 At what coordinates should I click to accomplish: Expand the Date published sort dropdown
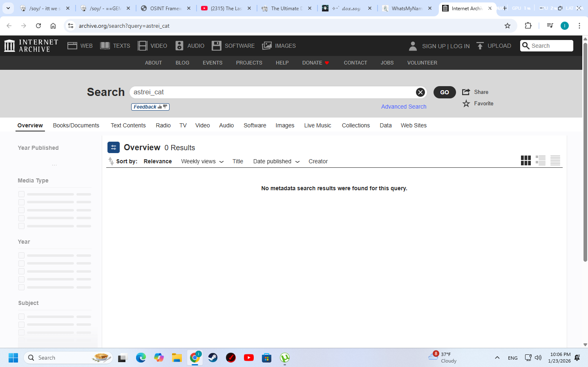click(x=276, y=161)
